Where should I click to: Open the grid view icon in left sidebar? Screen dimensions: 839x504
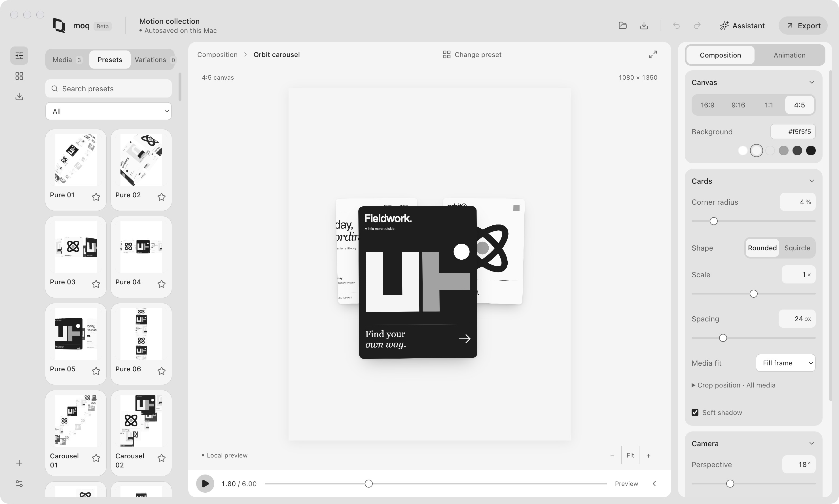19,76
